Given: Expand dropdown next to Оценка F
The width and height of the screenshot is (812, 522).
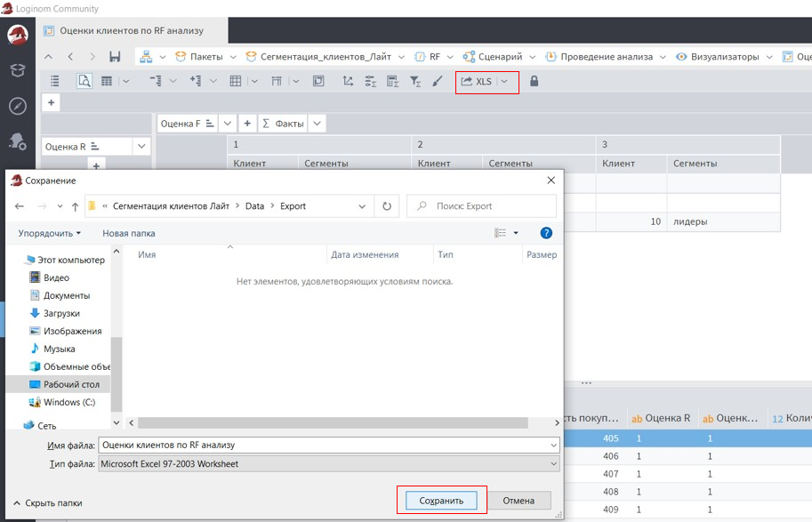Looking at the screenshot, I should click(x=228, y=124).
